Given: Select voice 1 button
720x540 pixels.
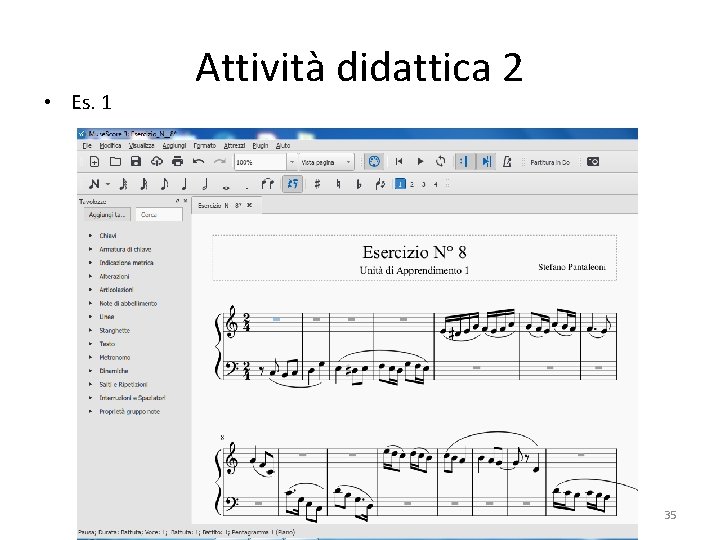Looking at the screenshot, I should 400,184.
